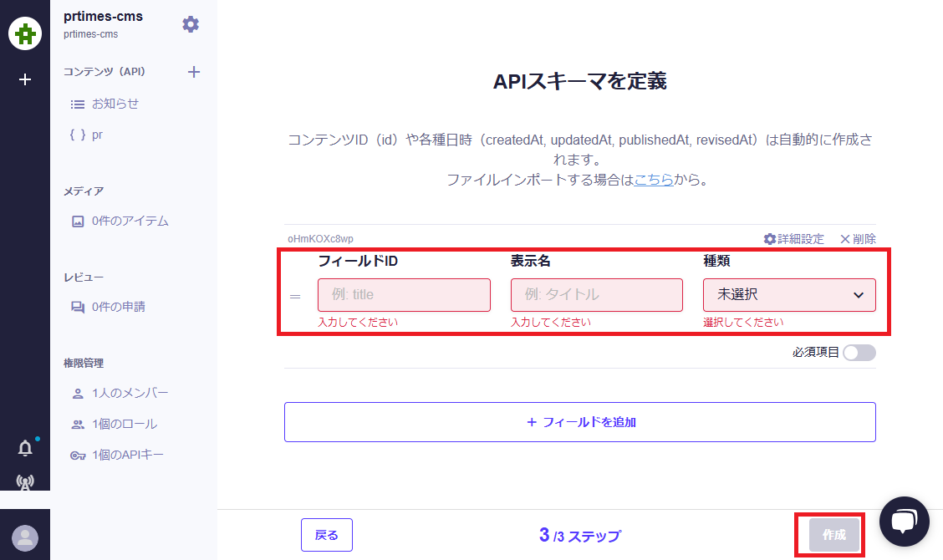Add new content API with plus icon
The width and height of the screenshot is (943, 560).
tap(194, 72)
